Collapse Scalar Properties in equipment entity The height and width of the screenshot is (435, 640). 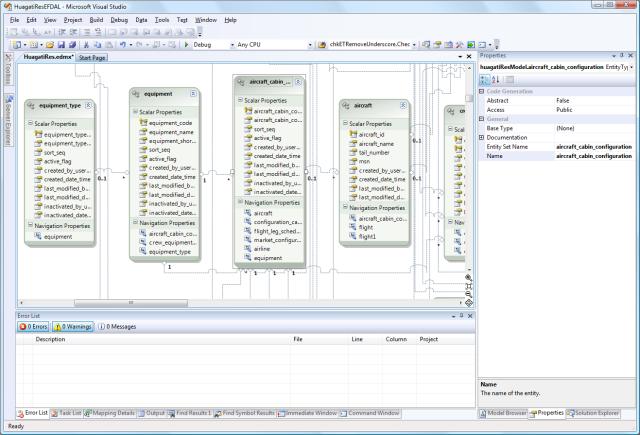point(135,111)
